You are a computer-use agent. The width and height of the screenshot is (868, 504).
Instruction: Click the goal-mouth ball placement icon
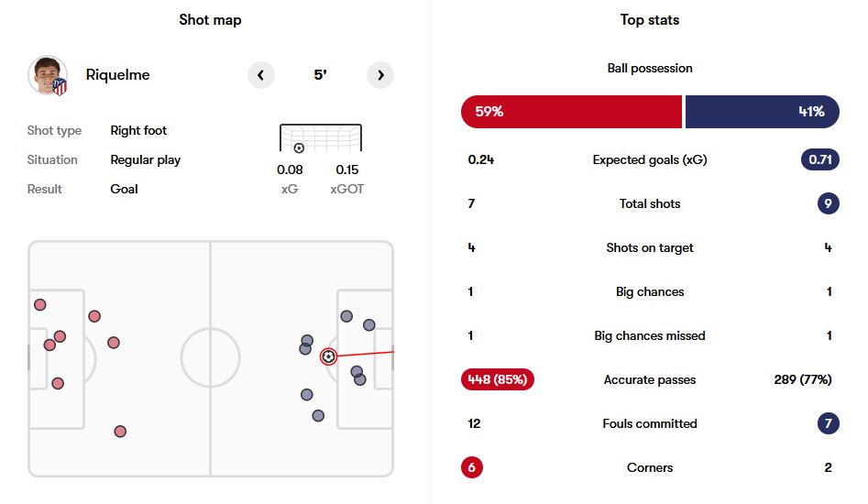click(x=299, y=148)
